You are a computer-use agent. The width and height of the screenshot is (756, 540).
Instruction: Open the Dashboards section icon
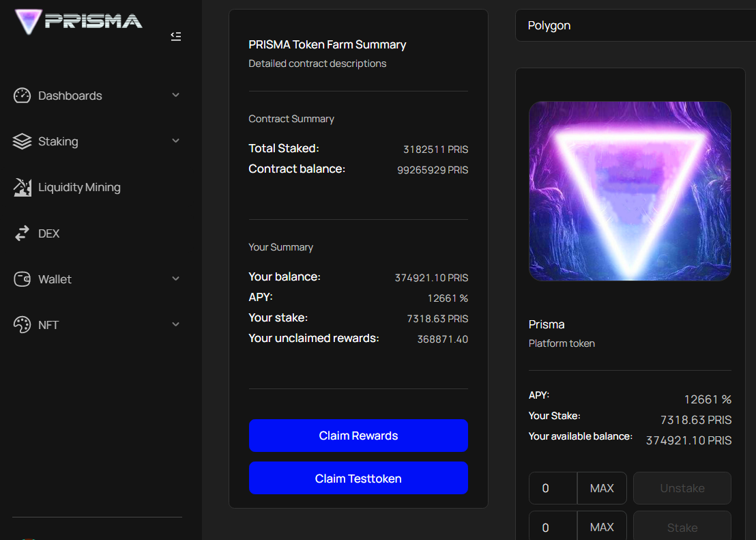pos(23,96)
